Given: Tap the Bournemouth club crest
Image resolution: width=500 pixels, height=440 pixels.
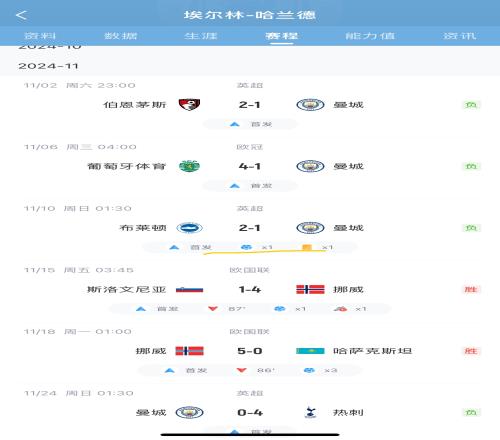Looking at the screenshot, I should pos(189,105).
